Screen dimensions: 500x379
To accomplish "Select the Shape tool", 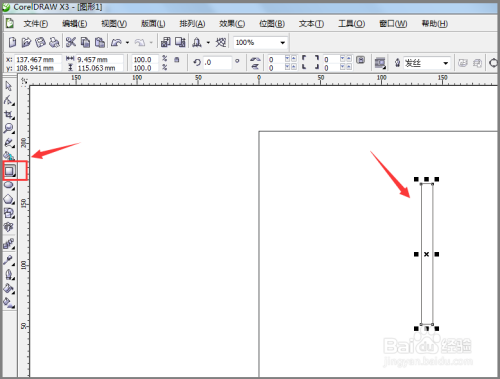I will (9, 100).
